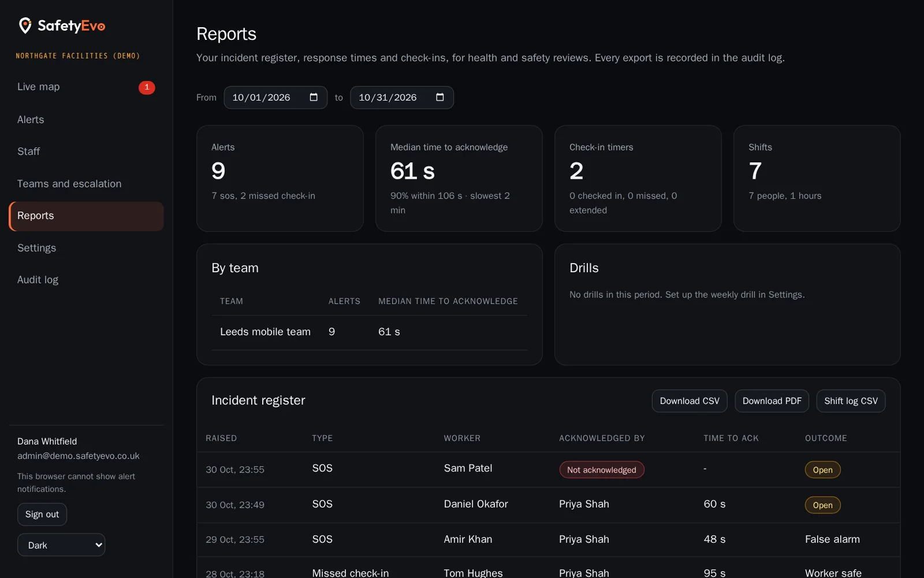This screenshot has width=924, height=578.
Task: Sign out of the account
Action: click(x=42, y=514)
